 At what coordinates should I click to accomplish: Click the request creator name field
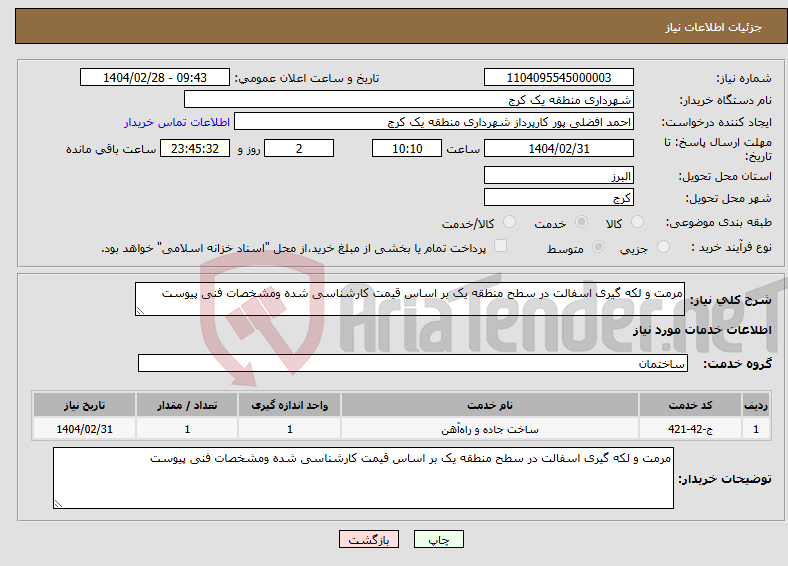click(x=434, y=122)
